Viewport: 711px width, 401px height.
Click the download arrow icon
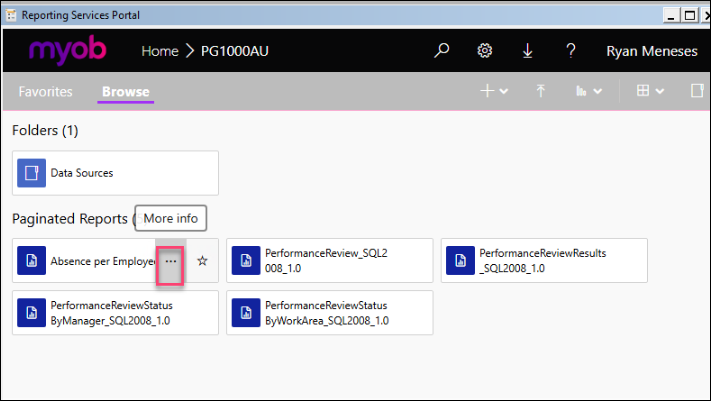pos(528,51)
